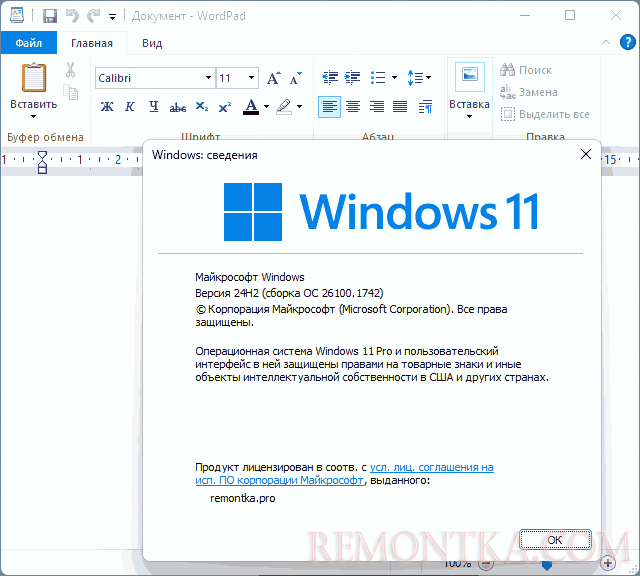Screen dimensions: 640x576
Task: Open the Customize Quick Access Toolbar arrow
Action: tap(112, 17)
